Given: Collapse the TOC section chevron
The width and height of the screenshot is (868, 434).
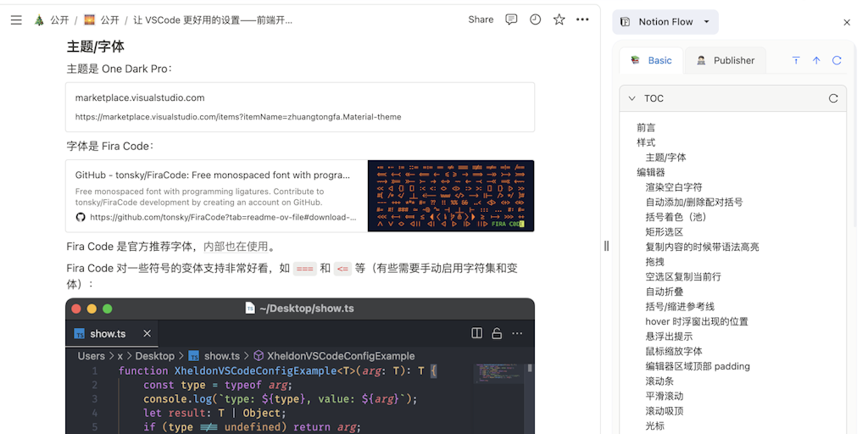Looking at the screenshot, I should pos(632,98).
